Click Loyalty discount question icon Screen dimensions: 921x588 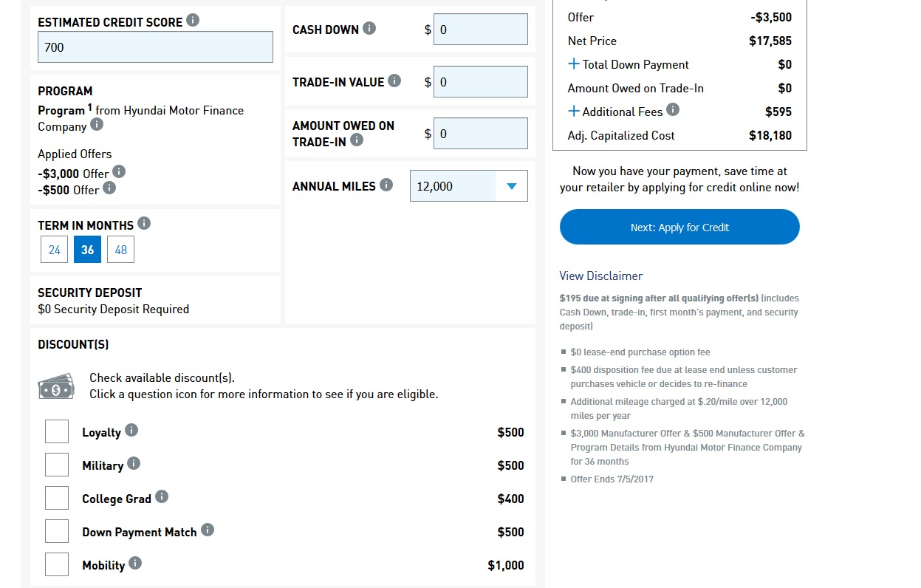point(131,430)
